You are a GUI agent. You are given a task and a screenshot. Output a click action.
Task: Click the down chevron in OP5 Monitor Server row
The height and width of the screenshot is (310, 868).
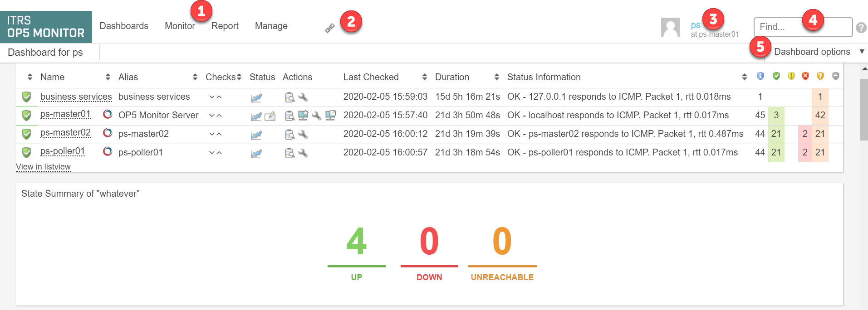pos(212,116)
